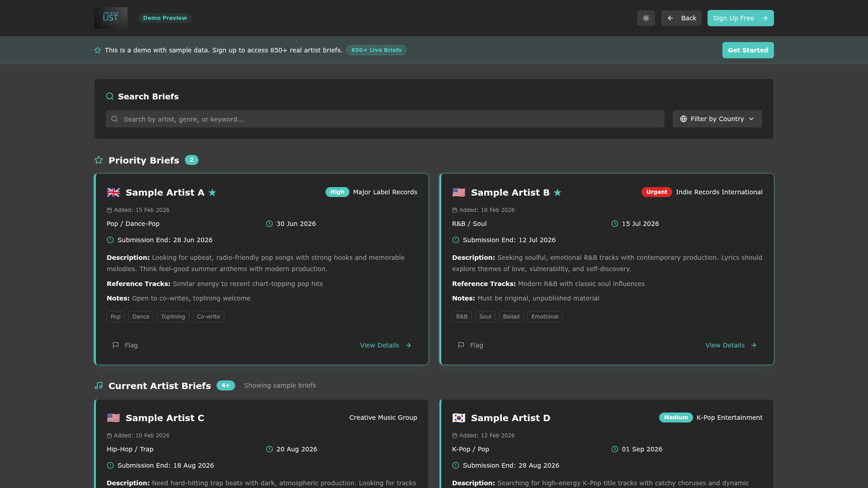Click the US flag on Sample Artist B
The width and height of the screenshot is (868, 488).
[459, 192]
